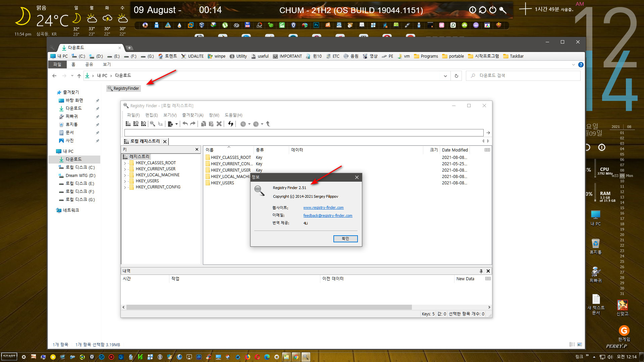The height and width of the screenshot is (362, 644).
Task: Click Chrome icon in taskbar
Action: tap(296, 357)
